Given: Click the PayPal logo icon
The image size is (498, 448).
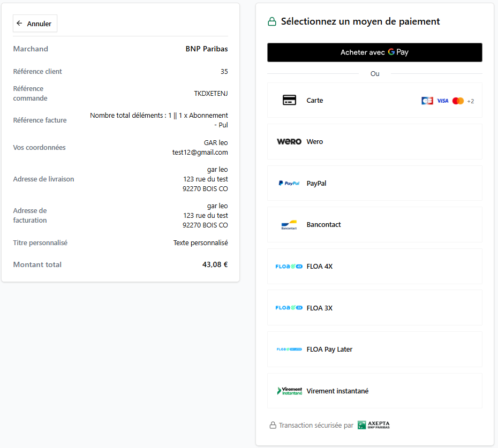Looking at the screenshot, I should click(x=289, y=183).
